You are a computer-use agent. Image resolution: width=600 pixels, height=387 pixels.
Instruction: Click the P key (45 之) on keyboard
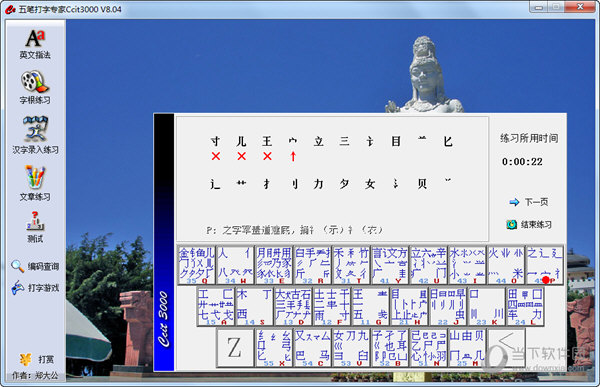click(x=544, y=265)
